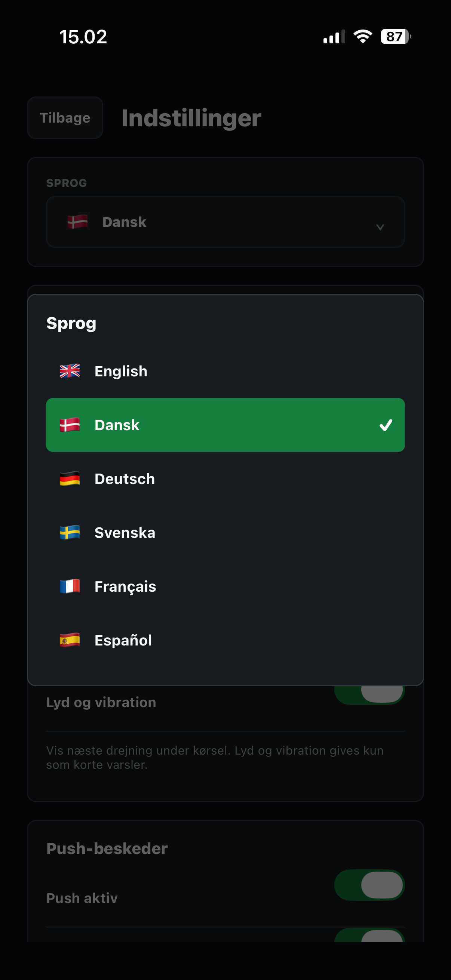Tap the Danish flag in selected row
This screenshot has width=451, height=980.
click(70, 425)
